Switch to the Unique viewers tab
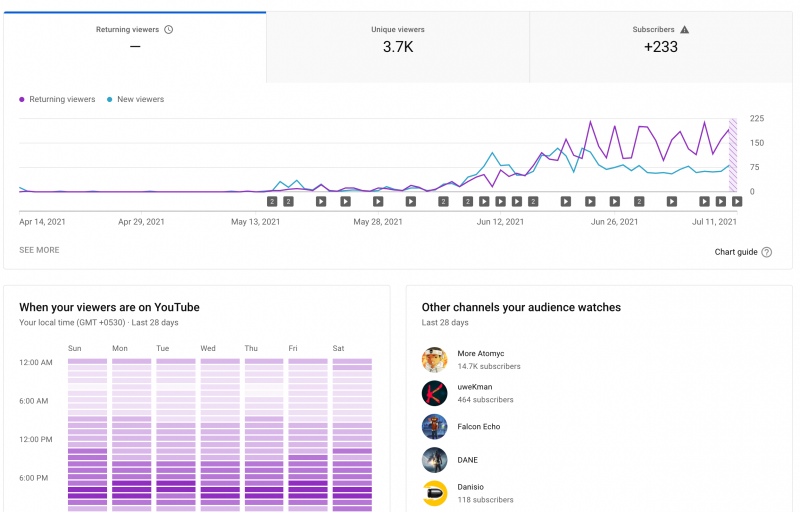The image size is (800, 512). pos(397,47)
